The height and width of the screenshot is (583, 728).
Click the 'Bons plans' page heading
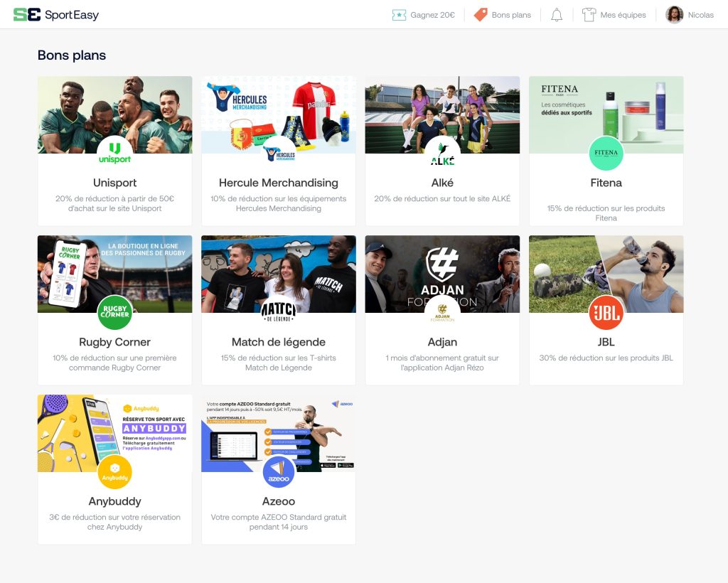pyautogui.click(x=72, y=55)
